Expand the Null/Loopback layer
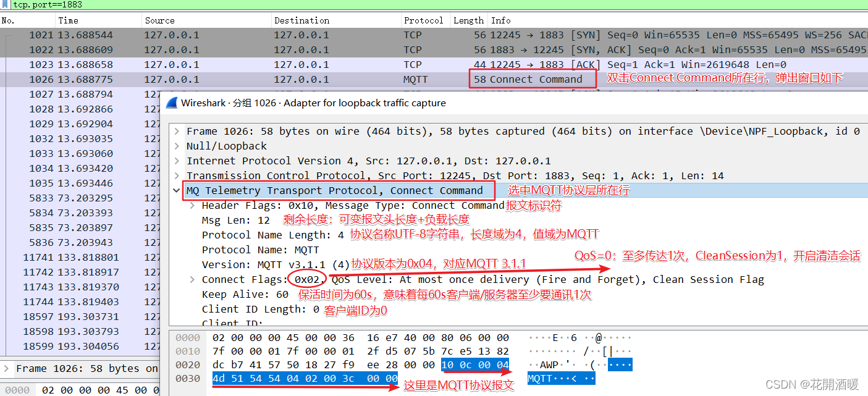This screenshot has width=868, height=396. [x=176, y=146]
